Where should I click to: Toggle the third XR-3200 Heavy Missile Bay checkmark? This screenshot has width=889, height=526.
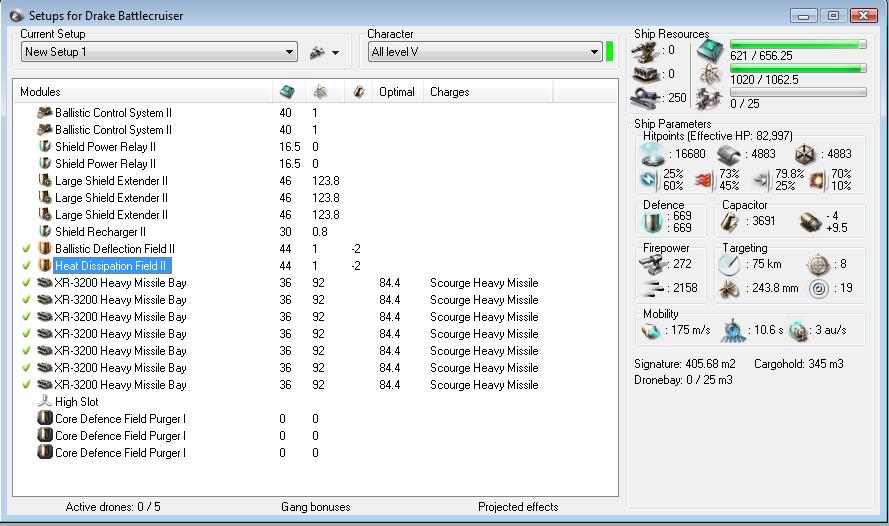26,317
